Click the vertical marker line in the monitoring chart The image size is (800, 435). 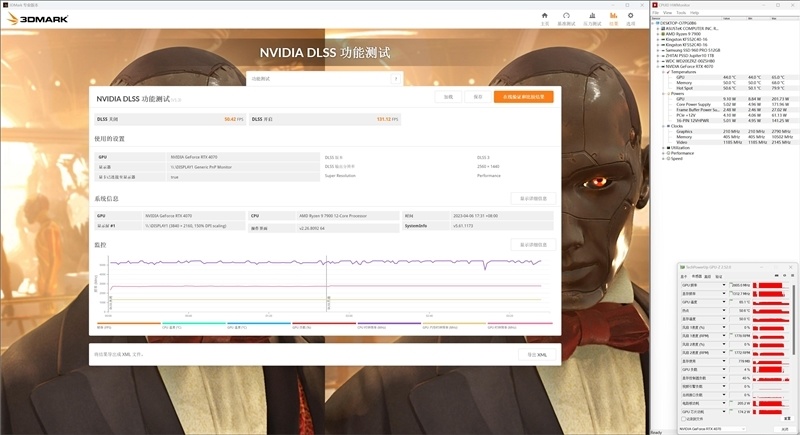[x=327, y=284]
